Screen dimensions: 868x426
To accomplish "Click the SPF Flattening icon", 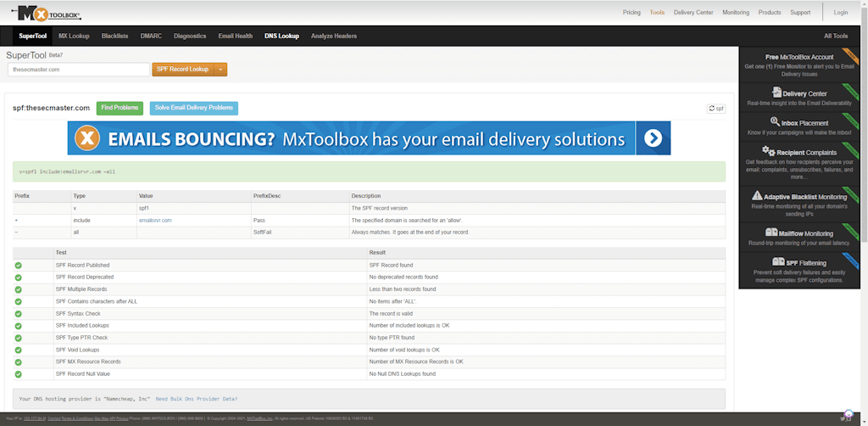I will tap(778, 261).
